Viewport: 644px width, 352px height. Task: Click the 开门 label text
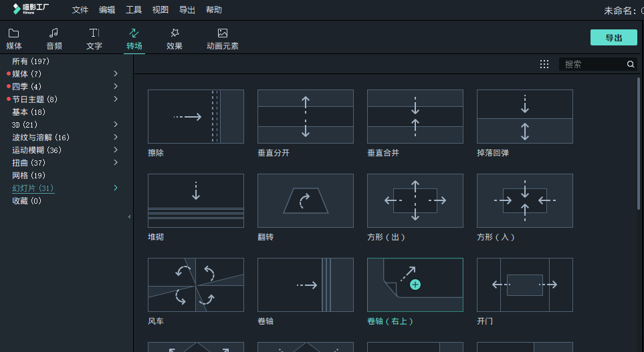pyautogui.click(x=485, y=321)
